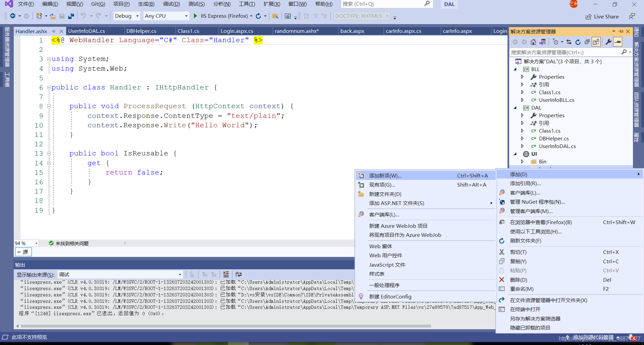The width and height of the screenshot is (644, 345).
Task: Click the Live Share button
Action: tap(602, 16)
